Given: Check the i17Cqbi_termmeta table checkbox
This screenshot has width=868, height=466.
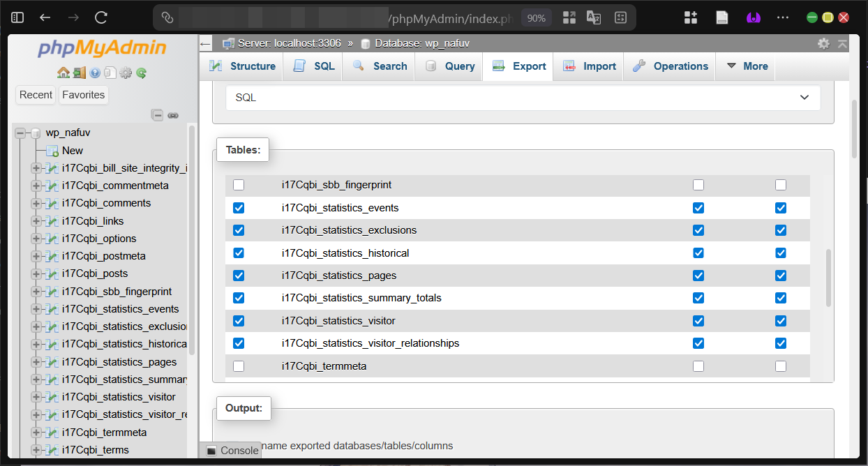Looking at the screenshot, I should 239,366.
